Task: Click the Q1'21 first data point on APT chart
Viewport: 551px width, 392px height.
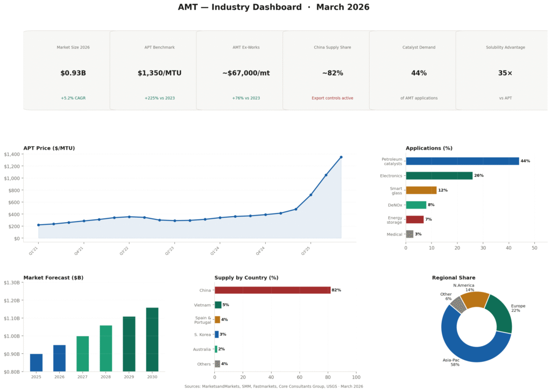Action: (x=39, y=225)
